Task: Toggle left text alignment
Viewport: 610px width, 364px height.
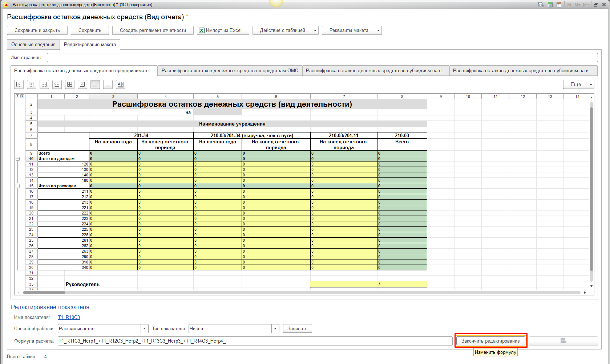Action: point(95,85)
